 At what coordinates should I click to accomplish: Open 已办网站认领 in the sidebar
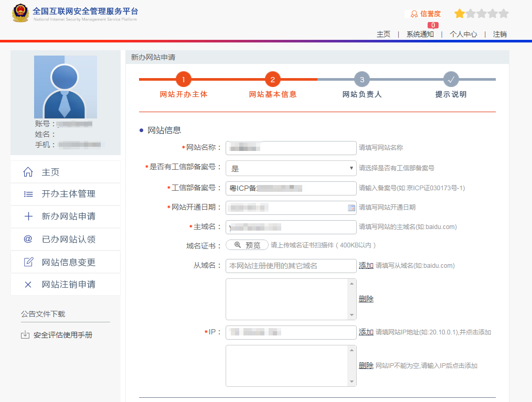click(66, 239)
